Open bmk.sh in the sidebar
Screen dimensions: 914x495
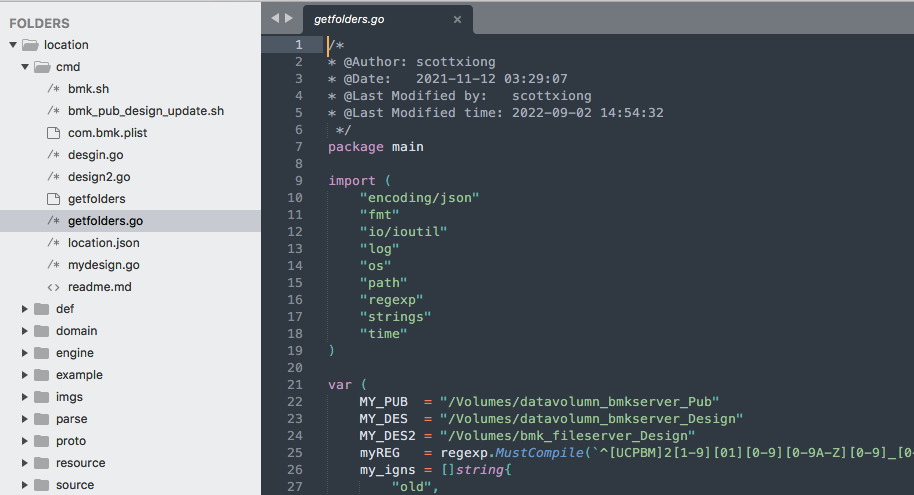click(89, 89)
